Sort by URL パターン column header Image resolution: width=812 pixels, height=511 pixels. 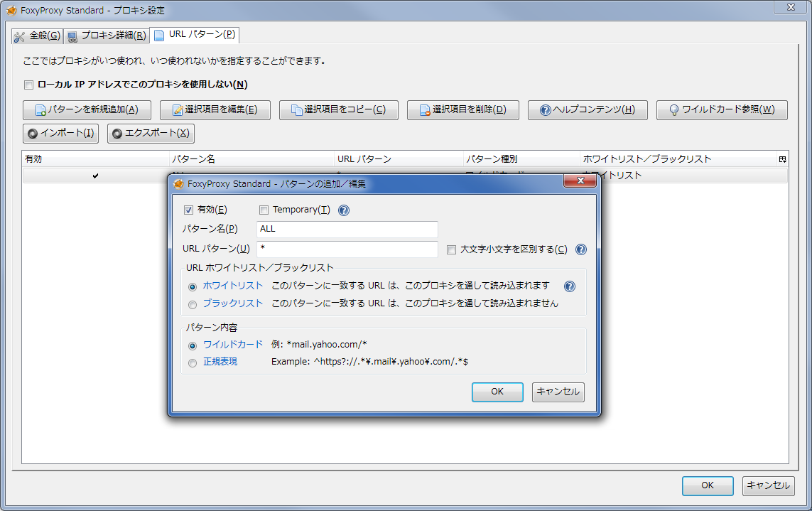coord(399,159)
